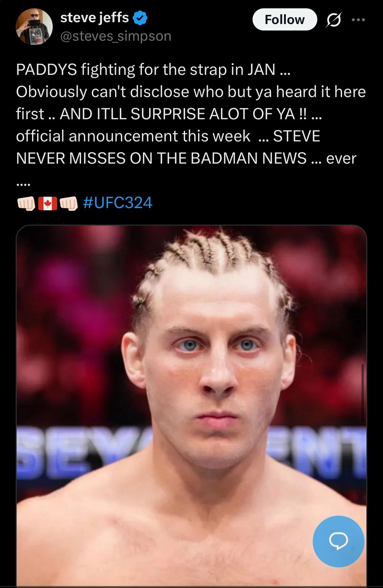Click the steve jeffs display name

(94, 18)
